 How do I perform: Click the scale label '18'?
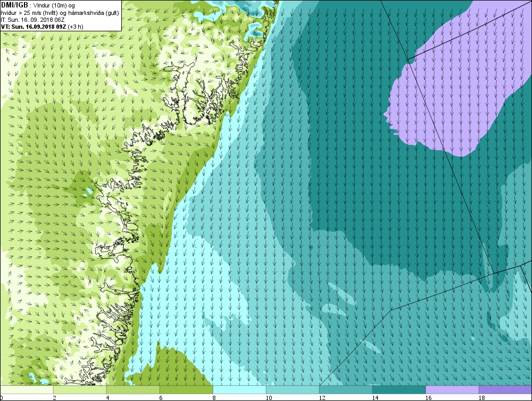pos(481,398)
